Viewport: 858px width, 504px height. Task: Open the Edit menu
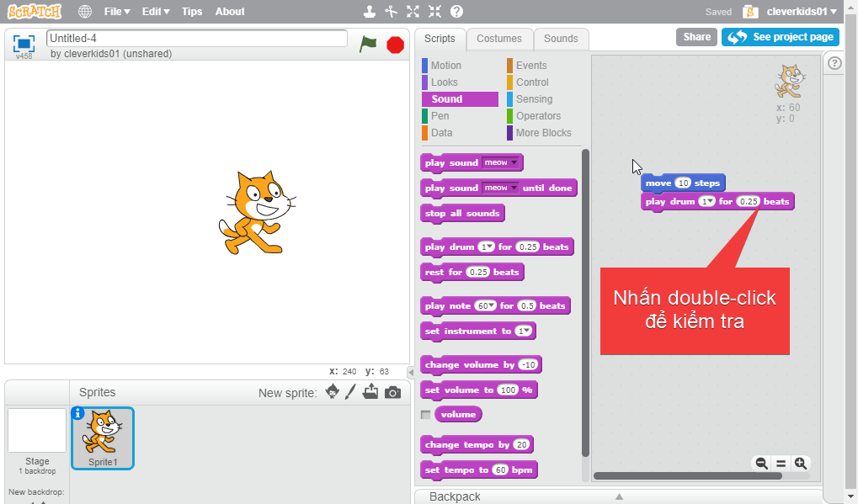[x=156, y=12]
